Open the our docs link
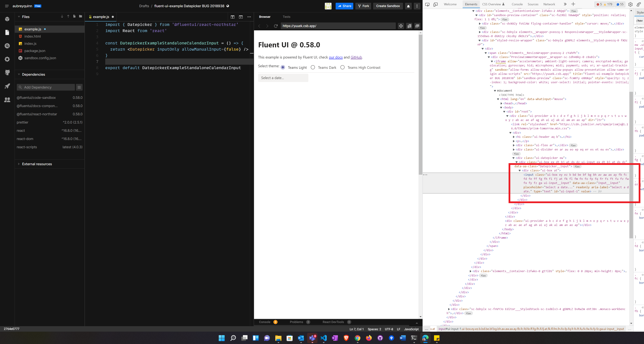 point(335,57)
